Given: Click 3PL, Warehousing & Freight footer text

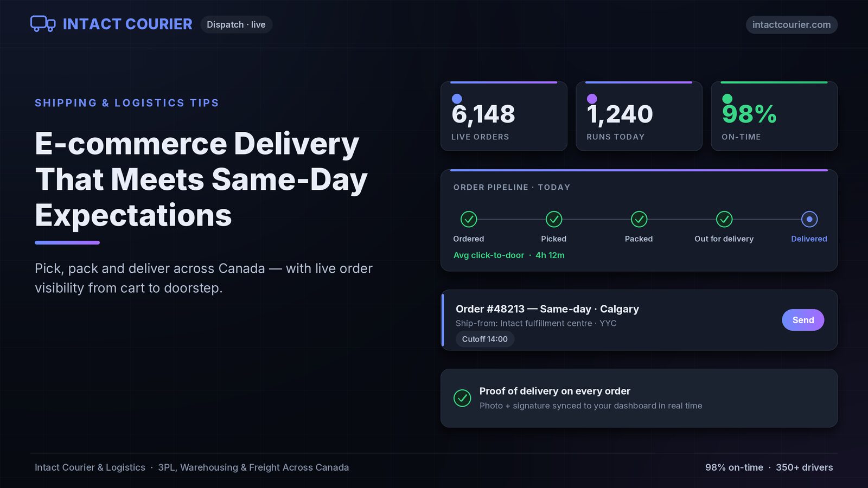Looking at the screenshot, I should [x=253, y=467].
